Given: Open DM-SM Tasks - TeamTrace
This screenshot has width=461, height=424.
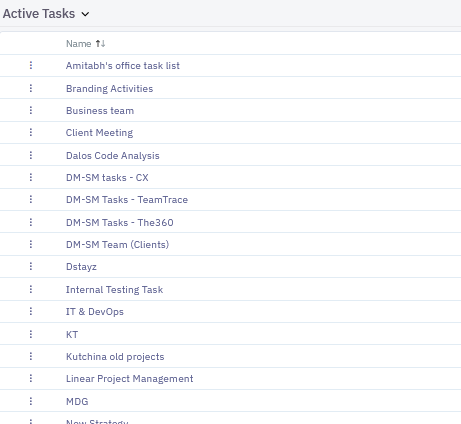Looking at the screenshot, I should [x=127, y=200].
